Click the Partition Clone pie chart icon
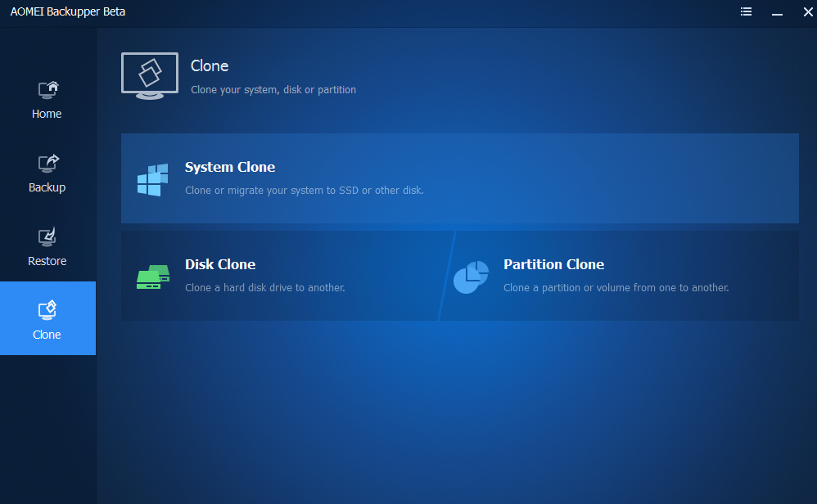 (471, 277)
